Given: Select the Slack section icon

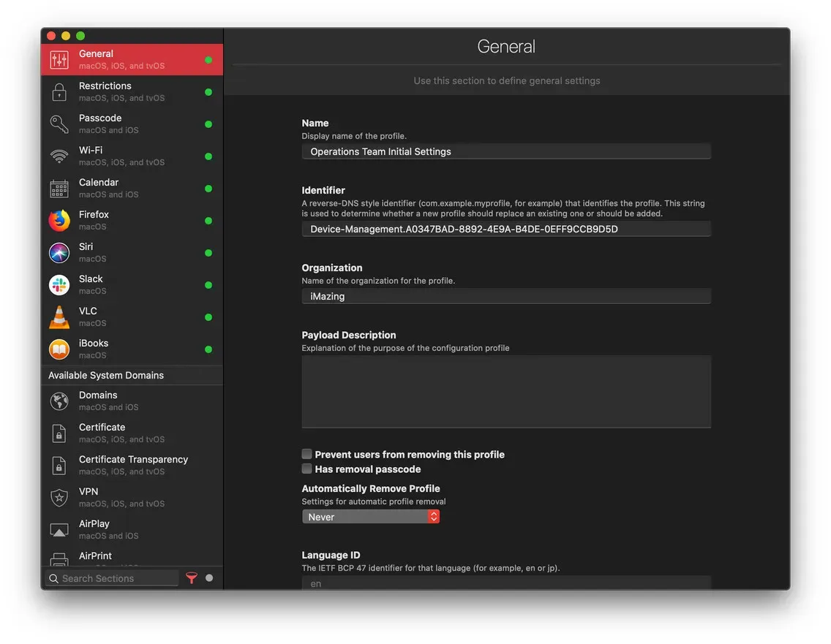Looking at the screenshot, I should coord(59,284).
